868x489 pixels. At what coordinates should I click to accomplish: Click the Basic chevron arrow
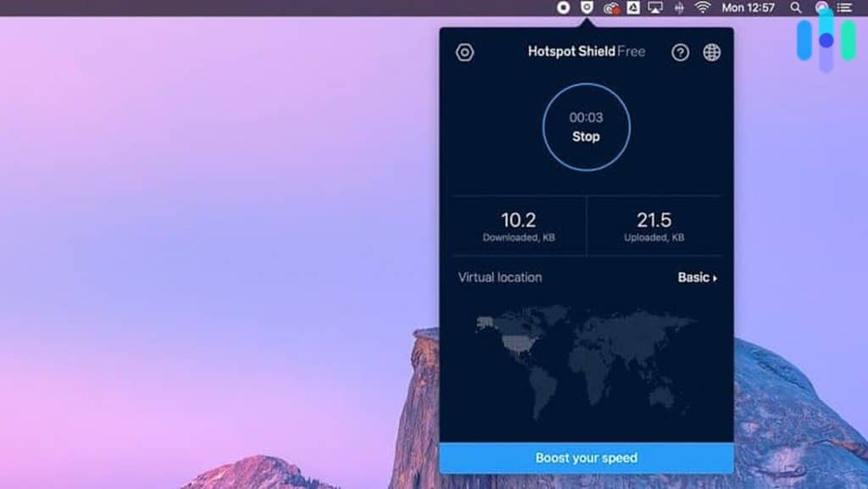point(715,277)
